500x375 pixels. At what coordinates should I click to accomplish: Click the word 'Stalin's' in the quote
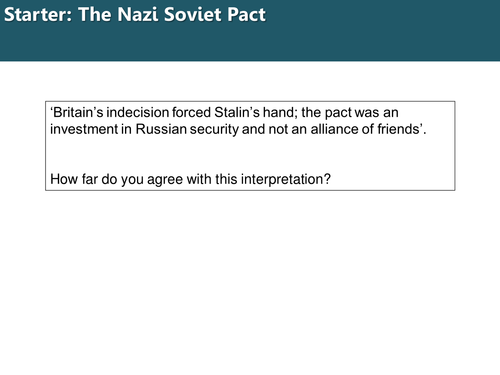pos(237,113)
